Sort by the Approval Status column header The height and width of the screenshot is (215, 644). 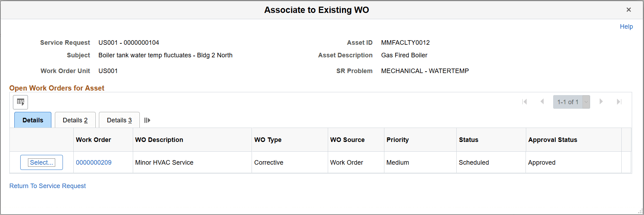552,139
